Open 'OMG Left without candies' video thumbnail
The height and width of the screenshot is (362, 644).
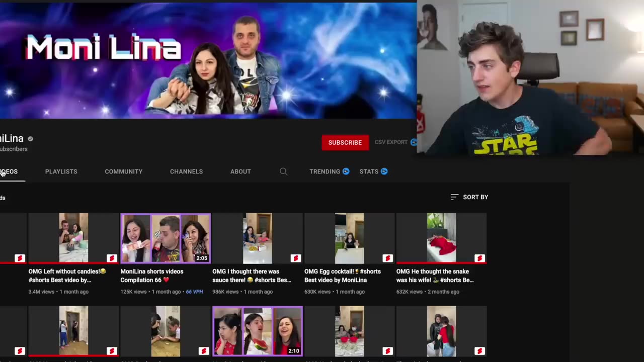click(73, 238)
